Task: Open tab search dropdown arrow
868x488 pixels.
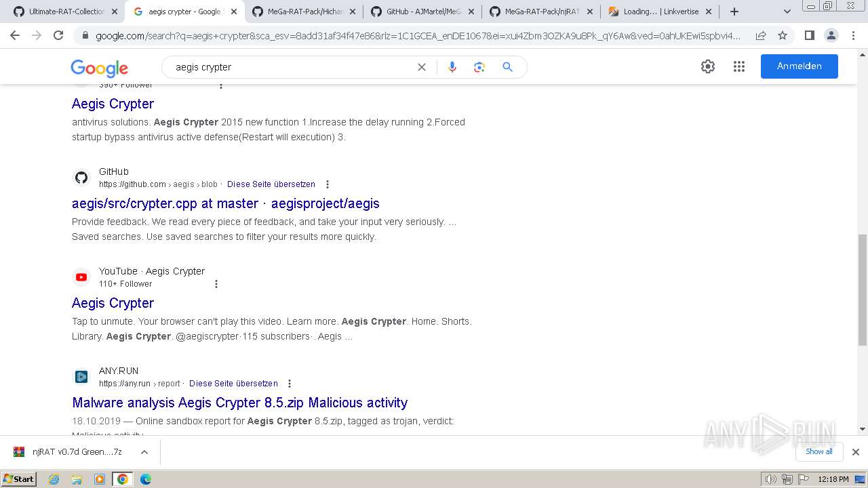Action: pyautogui.click(x=787, y=12)
